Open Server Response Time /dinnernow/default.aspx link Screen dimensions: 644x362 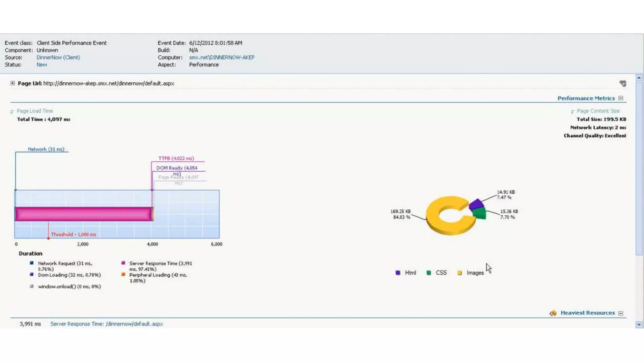(x=107, y=324)
